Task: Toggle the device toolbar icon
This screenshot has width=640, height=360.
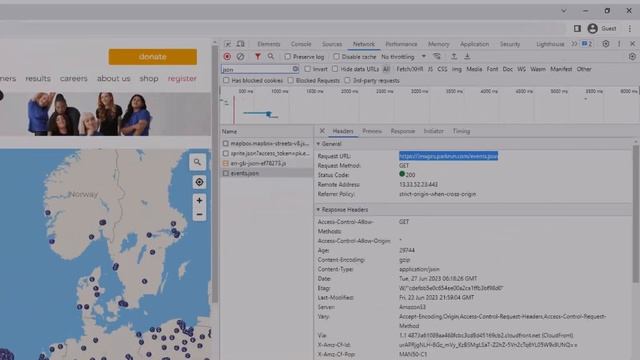Action: (240, 44)
